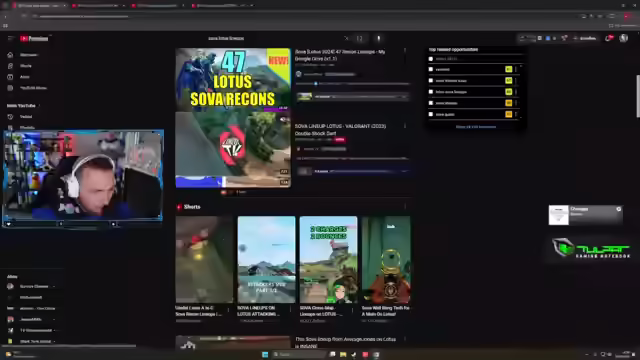The width and height of the screenshot is (640, 360).
Task: Check the first keyword checkbox in panel
Action: pos(431,59)
